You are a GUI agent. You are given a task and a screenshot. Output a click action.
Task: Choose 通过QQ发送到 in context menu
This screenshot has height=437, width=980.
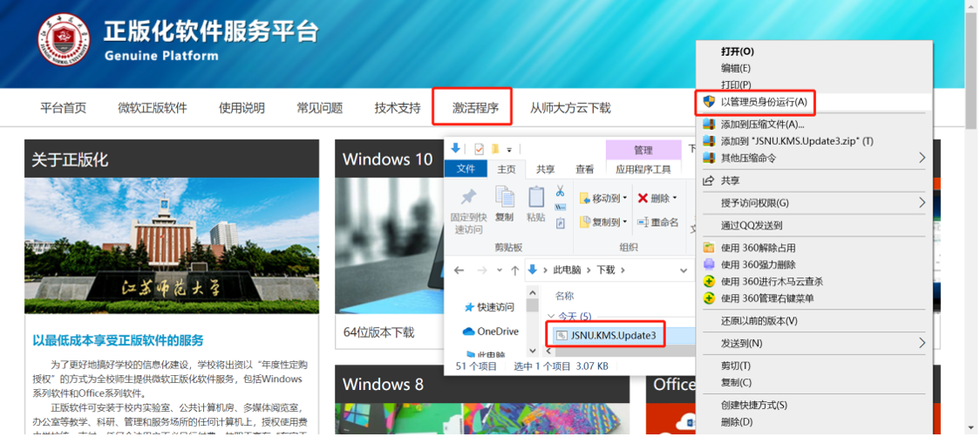tap(752, 225)
